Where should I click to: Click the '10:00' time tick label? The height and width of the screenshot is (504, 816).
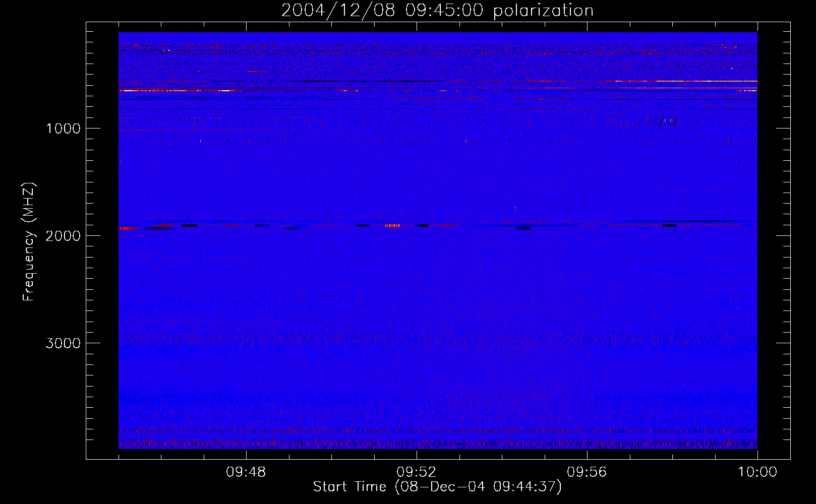point(757,472)
